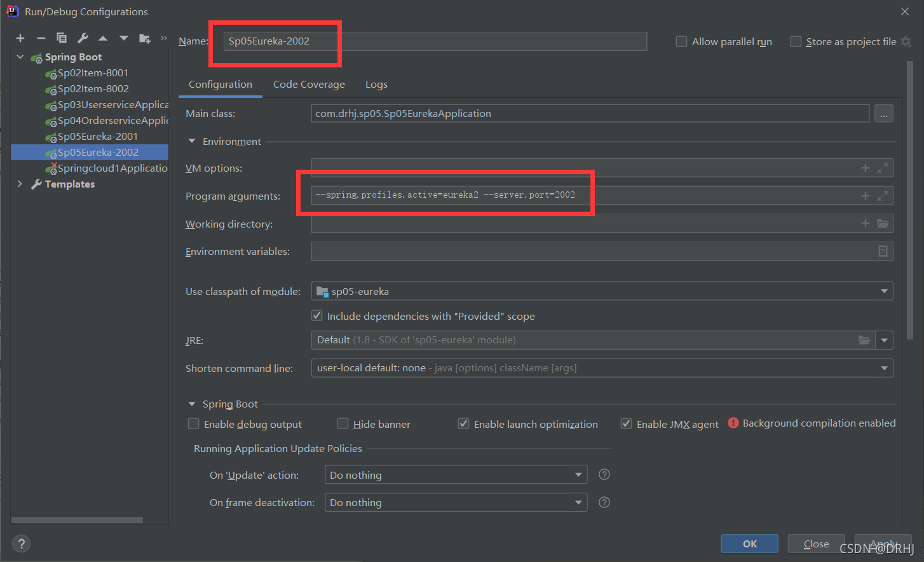Open Use classpath of module dropdown
The image size is (924, 562).
(x=884, y=291)
